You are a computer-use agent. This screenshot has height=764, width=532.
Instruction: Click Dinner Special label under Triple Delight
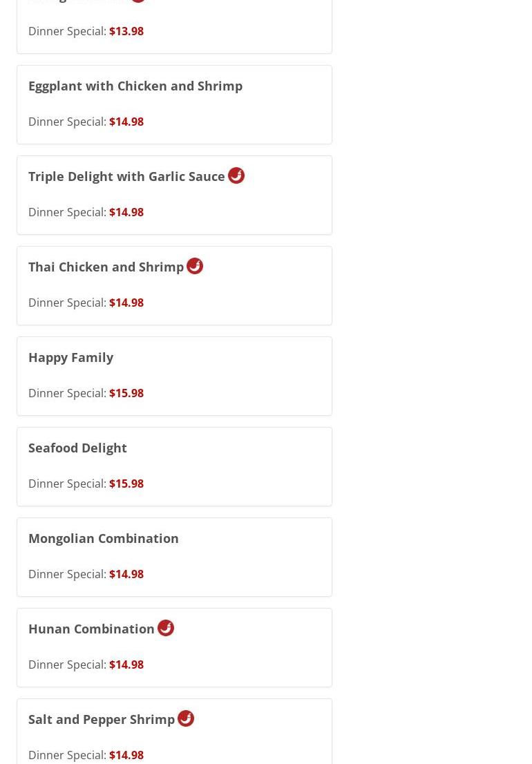point(67,212)
